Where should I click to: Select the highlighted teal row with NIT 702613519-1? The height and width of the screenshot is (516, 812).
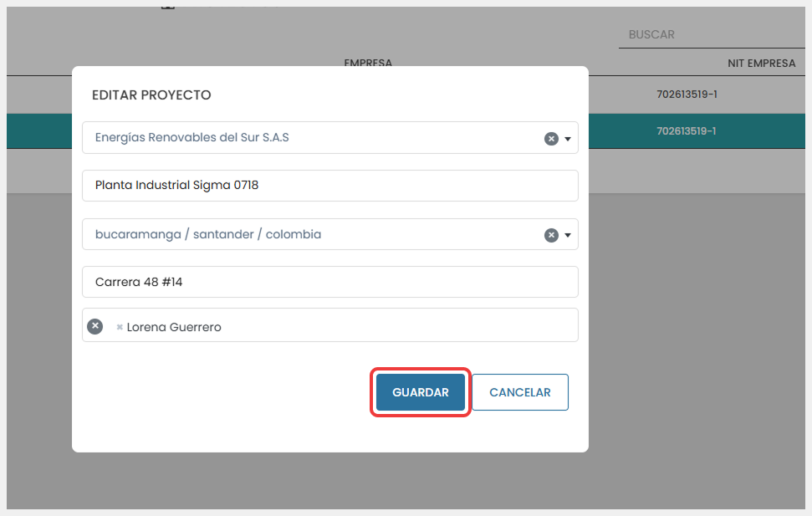pos(687,131)
